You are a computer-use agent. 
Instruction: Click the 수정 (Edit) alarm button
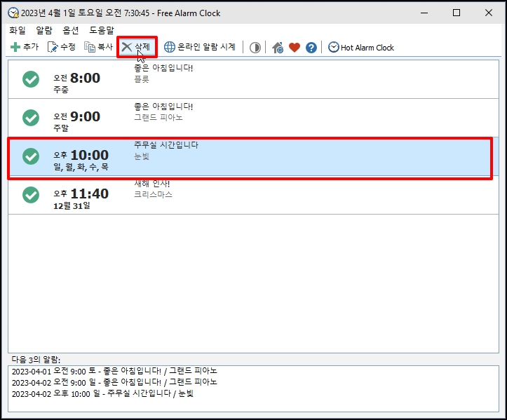[x=62, y=47]
